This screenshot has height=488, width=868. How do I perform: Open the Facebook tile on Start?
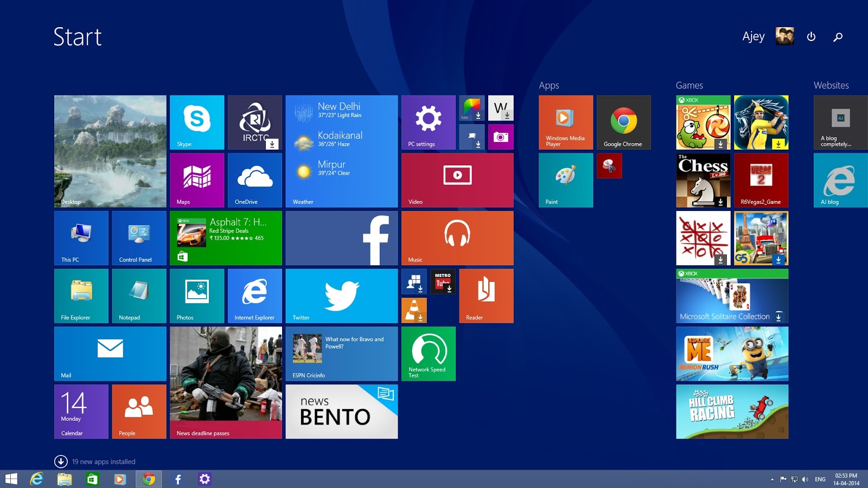(342, 238)
